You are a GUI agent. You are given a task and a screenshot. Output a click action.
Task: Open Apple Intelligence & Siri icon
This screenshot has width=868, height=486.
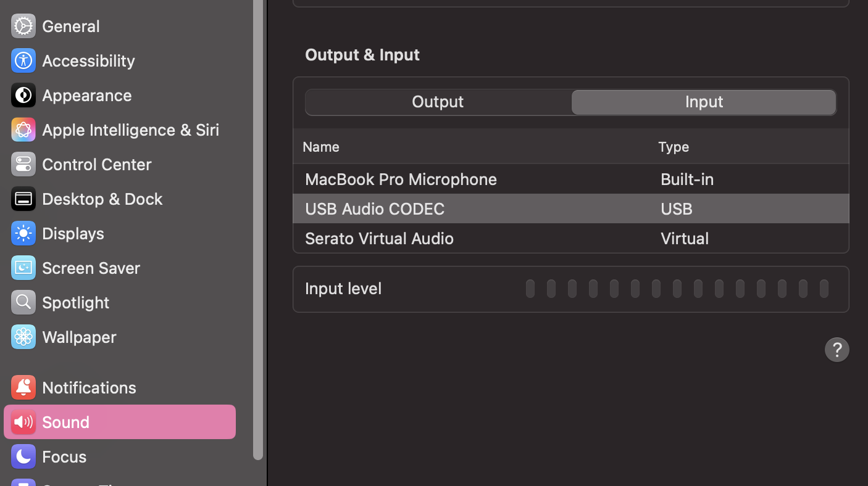coord(23,130)
